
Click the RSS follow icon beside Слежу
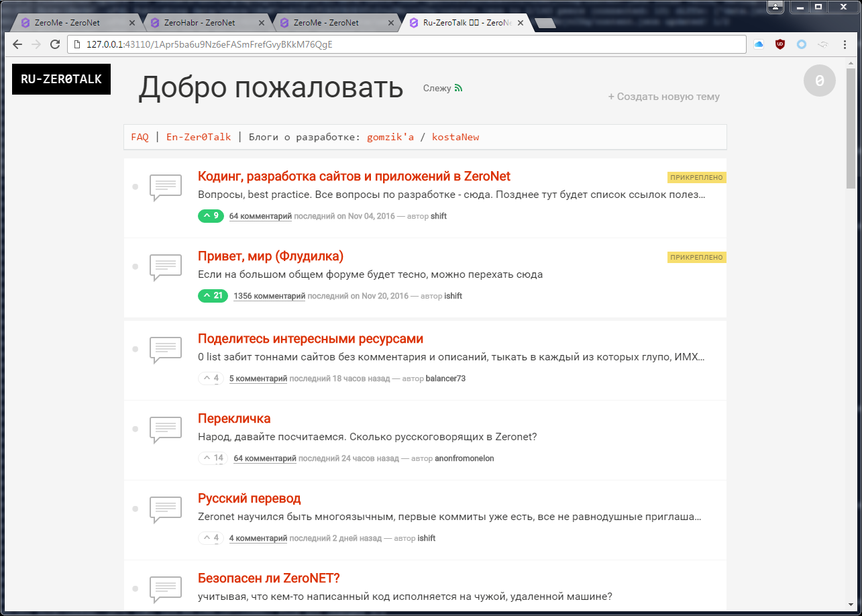point(459,88)
